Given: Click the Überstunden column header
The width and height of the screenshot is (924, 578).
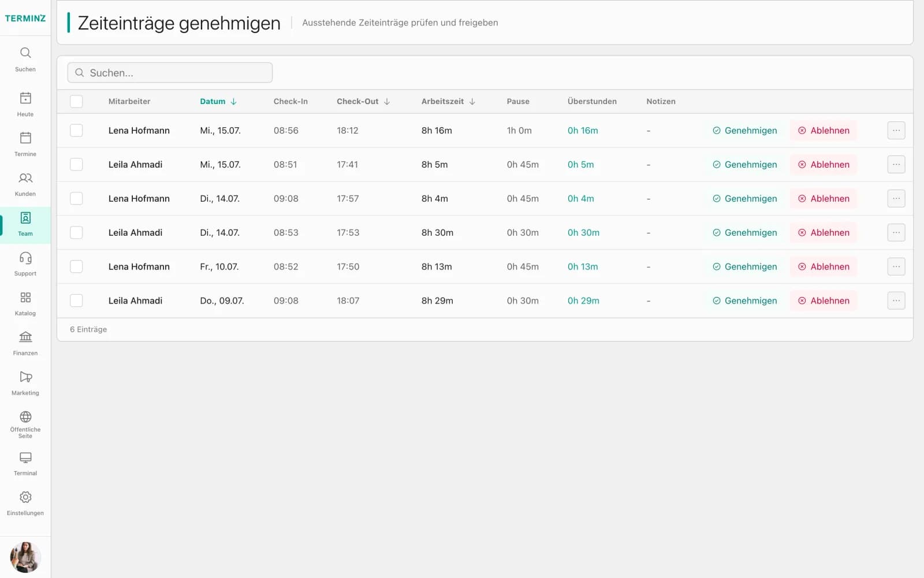Looking at the screenshot, I should (x=592, y=101).
